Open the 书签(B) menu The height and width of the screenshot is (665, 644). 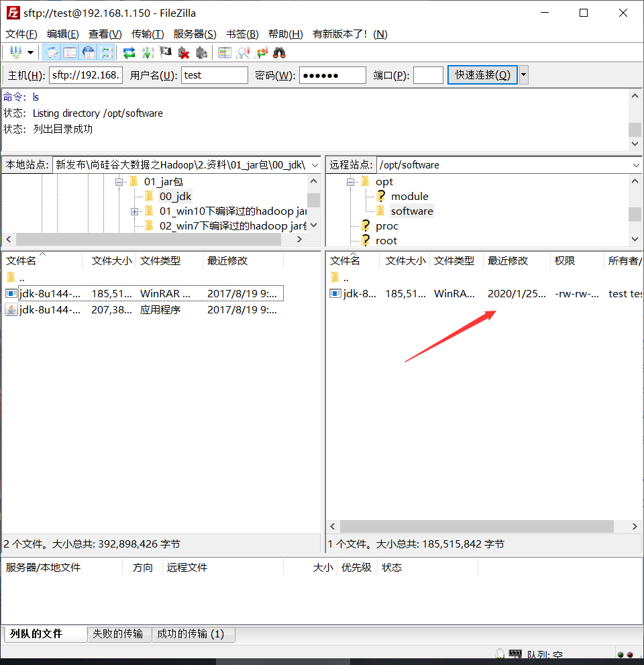(x=242, y=34)
